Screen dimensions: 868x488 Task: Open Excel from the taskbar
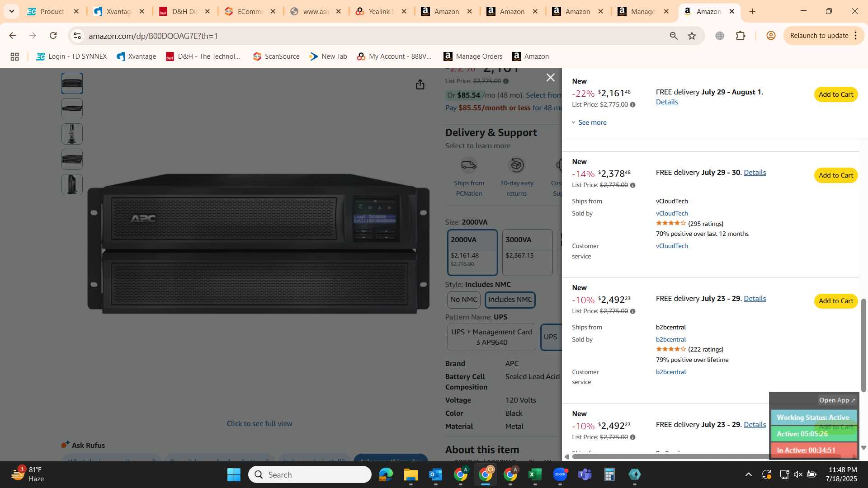(535, 474)
